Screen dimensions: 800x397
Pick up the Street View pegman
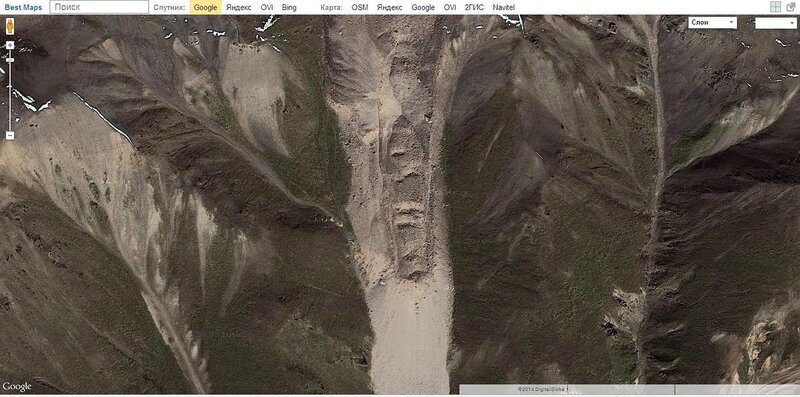tap(10, 26)
